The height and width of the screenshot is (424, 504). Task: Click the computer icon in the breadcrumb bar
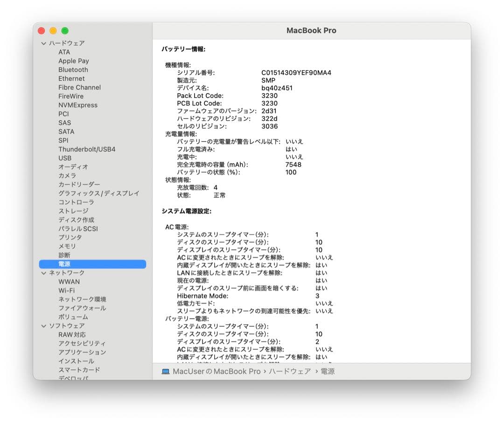tap(166, 371)
